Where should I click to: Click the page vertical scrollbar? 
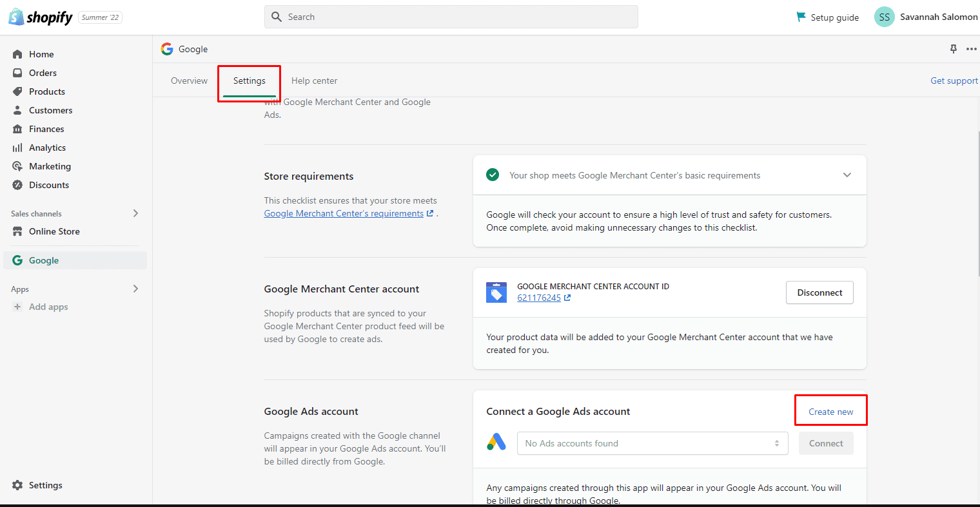tap(977, 204)
